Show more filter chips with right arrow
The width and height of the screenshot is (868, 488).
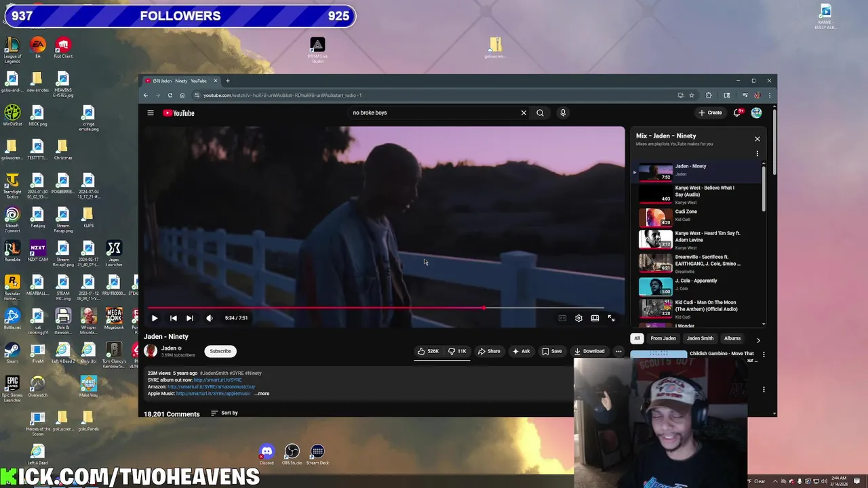[758, 340]
